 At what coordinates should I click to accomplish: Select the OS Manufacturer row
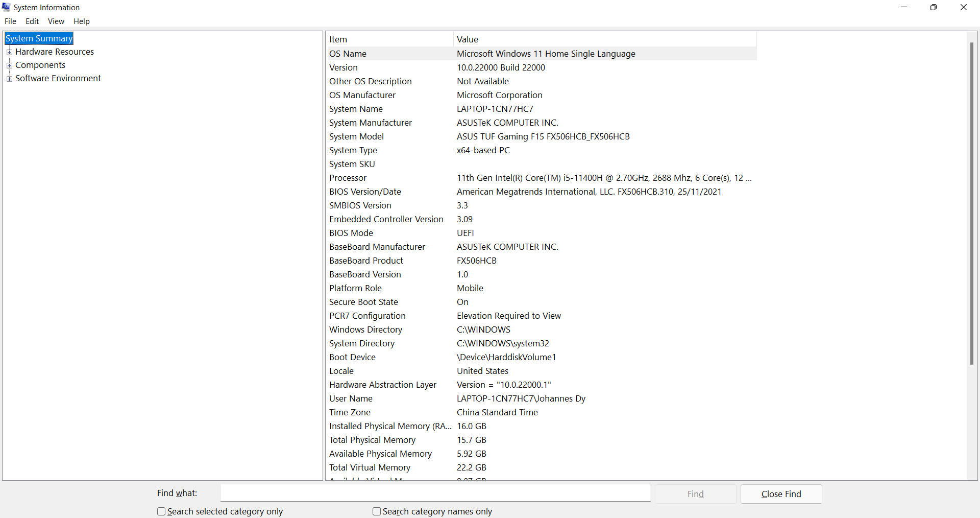coord(541,95)
